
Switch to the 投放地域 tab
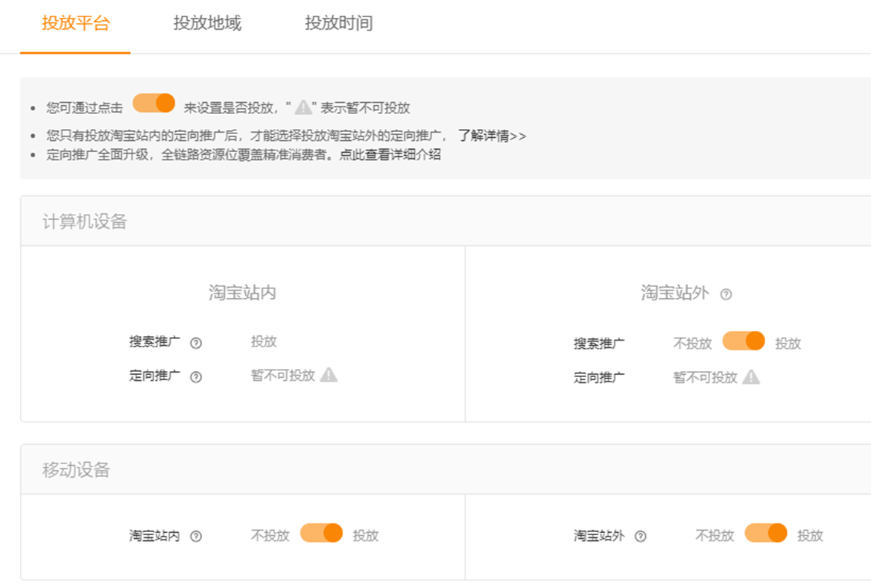(x=207, y=24)
